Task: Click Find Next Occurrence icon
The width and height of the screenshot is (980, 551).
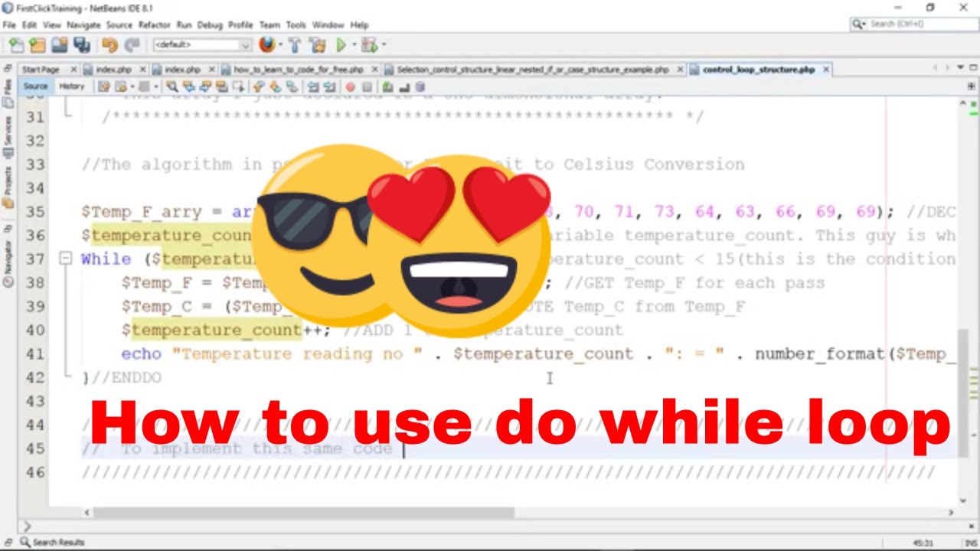Action: [204, 86]
